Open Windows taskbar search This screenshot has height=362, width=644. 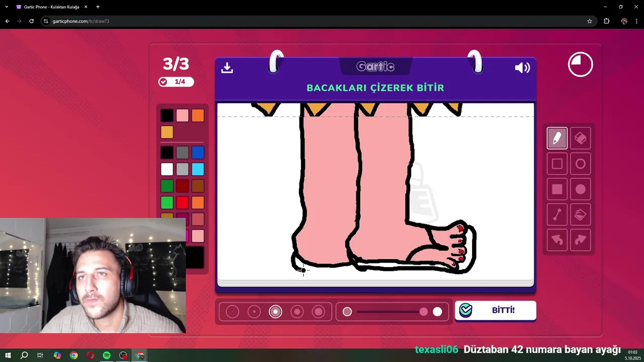click(24, 355)
